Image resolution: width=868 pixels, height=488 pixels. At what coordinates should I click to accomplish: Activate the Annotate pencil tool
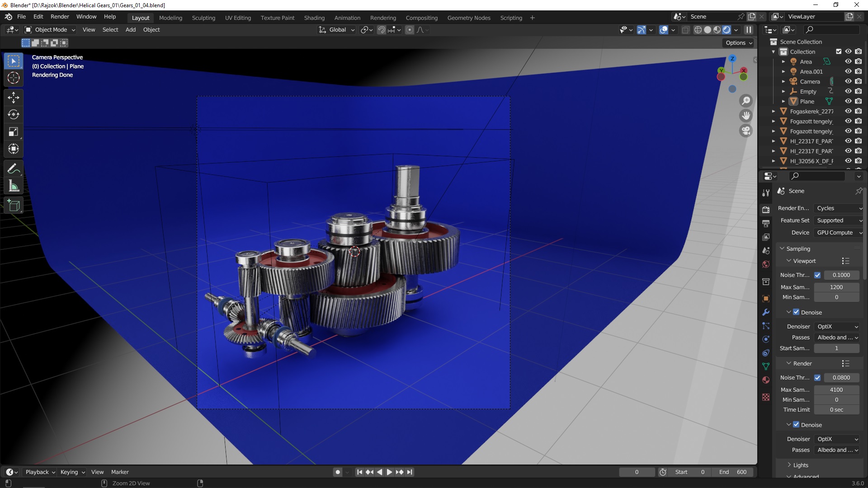[x=14, y=169]
